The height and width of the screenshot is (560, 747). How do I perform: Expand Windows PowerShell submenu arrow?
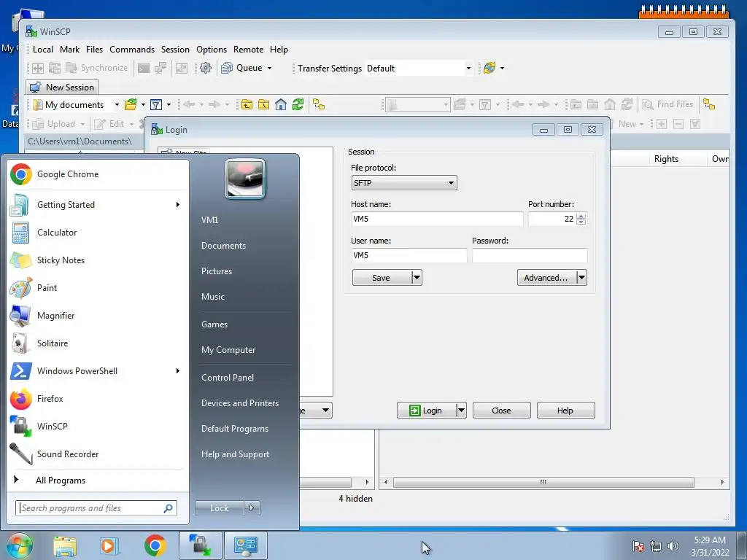coord(178,371)
